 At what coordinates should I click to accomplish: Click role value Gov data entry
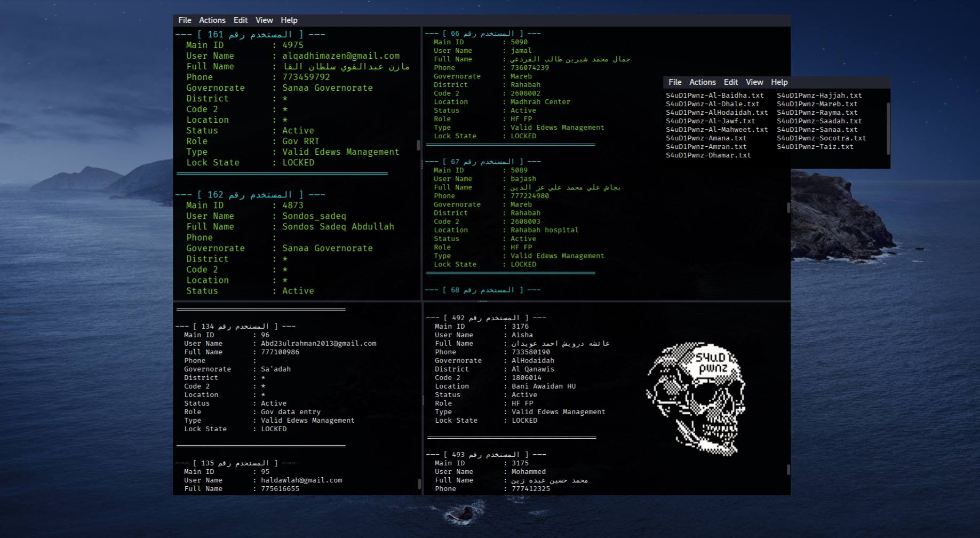291,412
